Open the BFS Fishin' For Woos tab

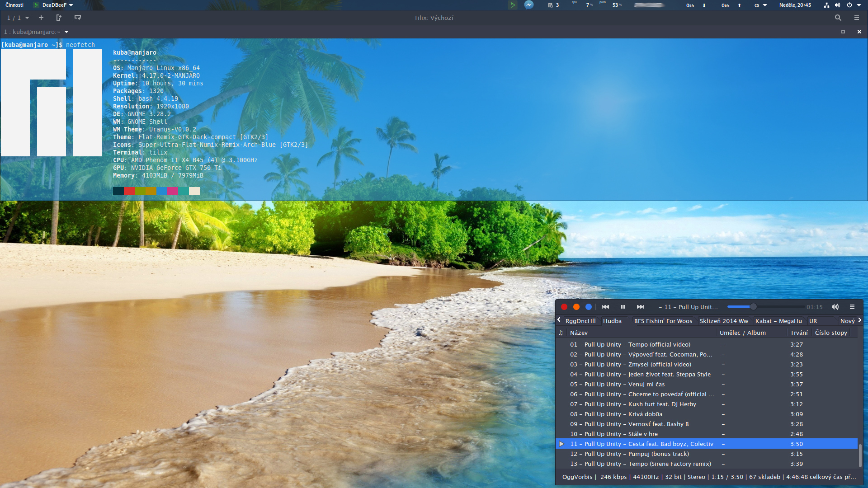coord(663,321)
